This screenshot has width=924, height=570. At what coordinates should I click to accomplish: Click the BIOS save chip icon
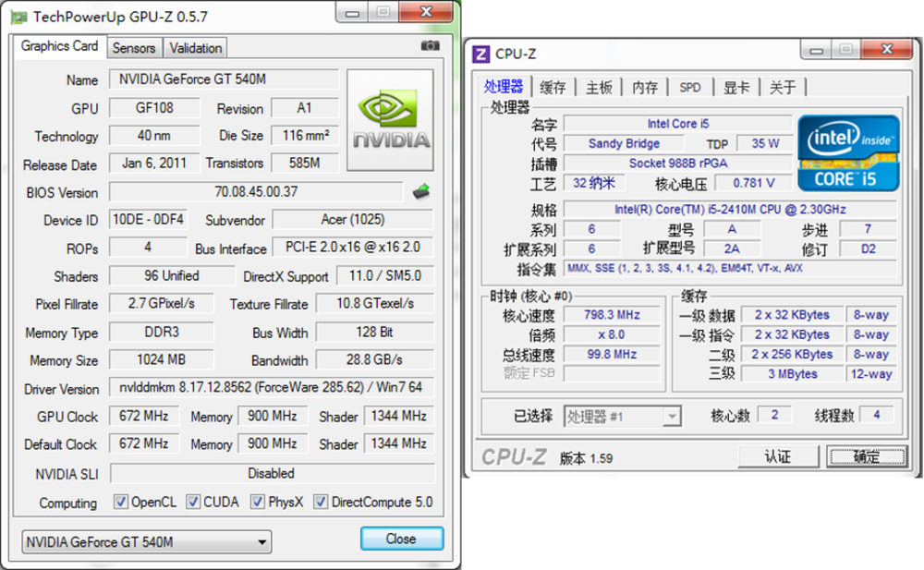[x=421, y=191]
